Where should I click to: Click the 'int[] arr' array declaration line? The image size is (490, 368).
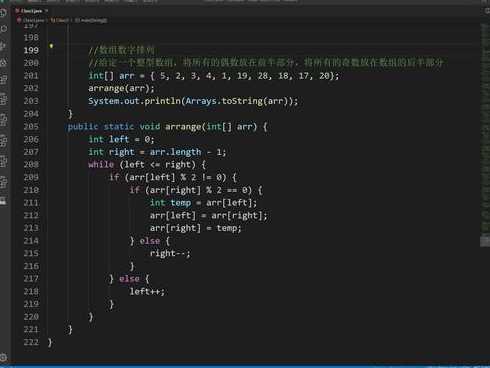[x=213, y=76]
